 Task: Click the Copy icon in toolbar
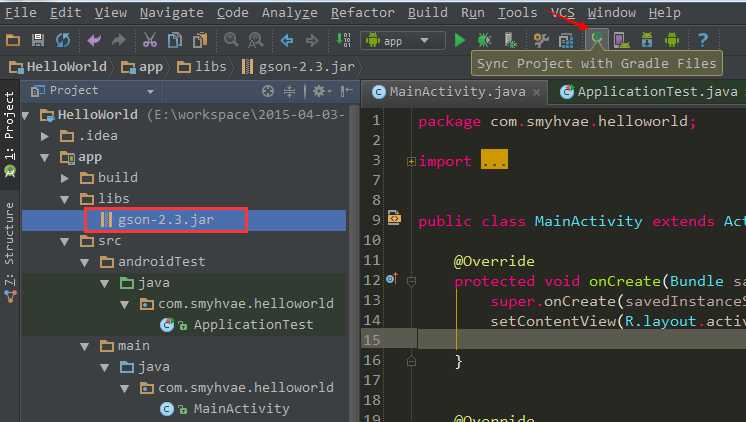coord(175,40)
